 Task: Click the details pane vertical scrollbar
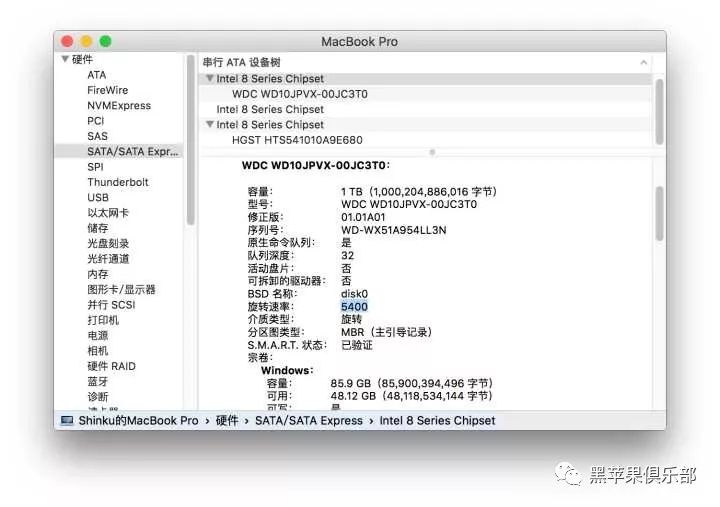659,214
